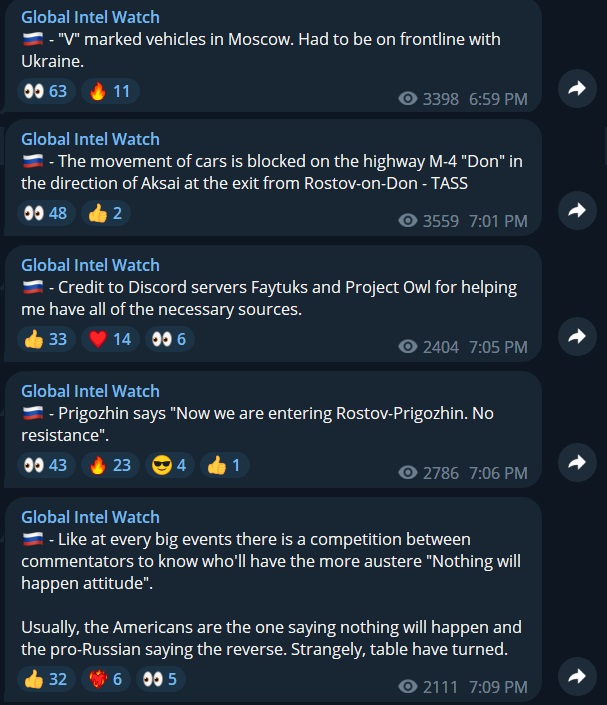Toggle fire reaction with 11 count
Screen dimensions: 607x705
click(110, 91)
